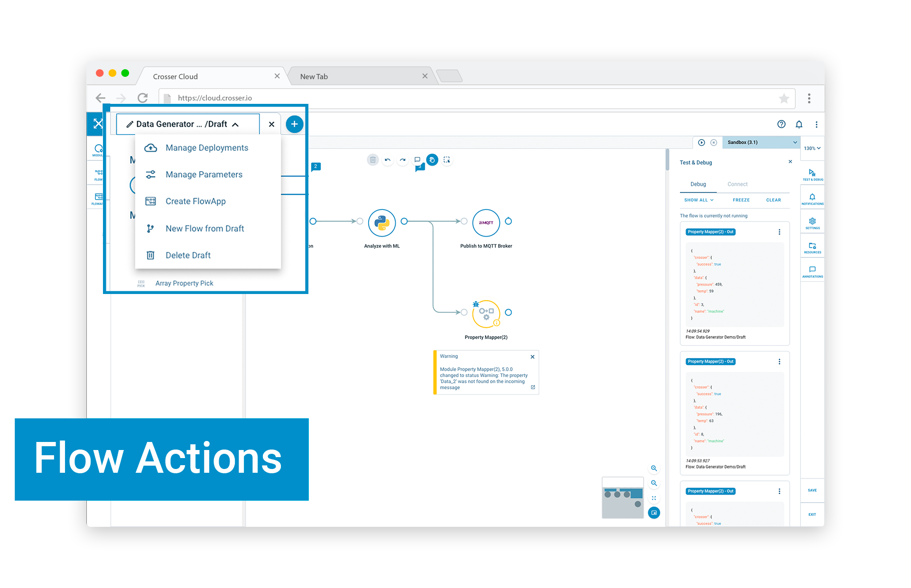Screen dimensions: 911x588
Task: Select Delete Draft option
Action: [x=188, y=256]
